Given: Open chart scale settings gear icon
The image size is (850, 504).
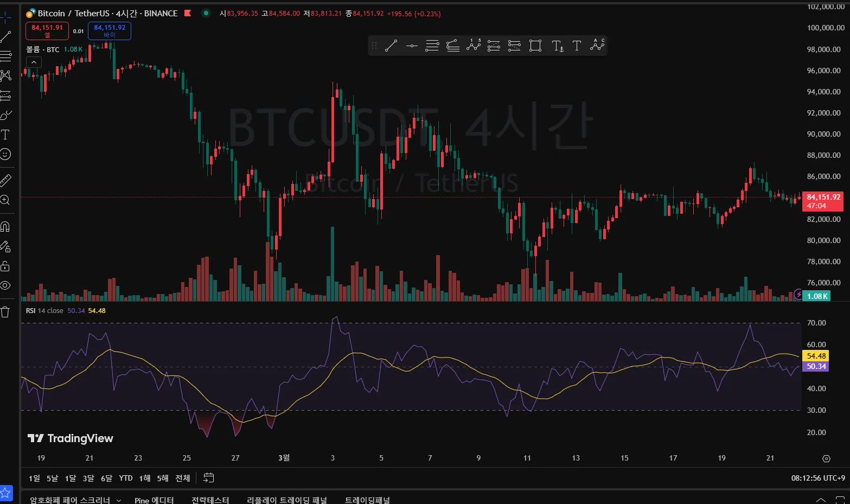Looking at the screenshot, I should click(x=826, y=458).
